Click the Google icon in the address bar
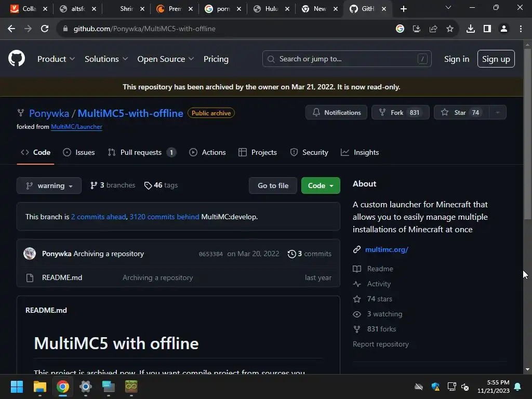Screen dimensions: 532x399 [400, 29]
